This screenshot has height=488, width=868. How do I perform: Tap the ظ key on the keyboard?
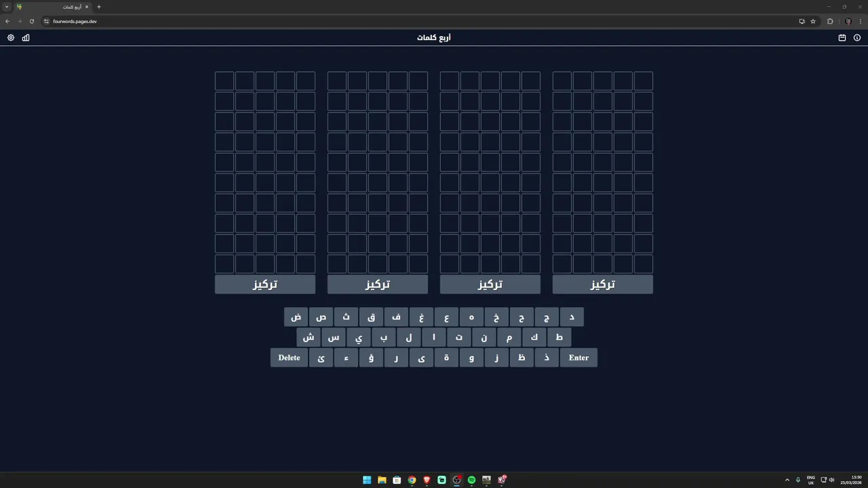click(x=521, y=358)
